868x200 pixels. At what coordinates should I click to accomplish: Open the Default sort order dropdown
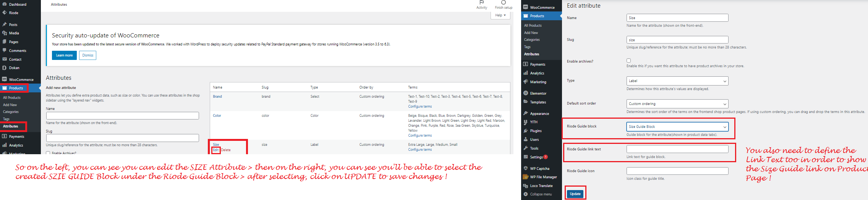coord(677,104)
